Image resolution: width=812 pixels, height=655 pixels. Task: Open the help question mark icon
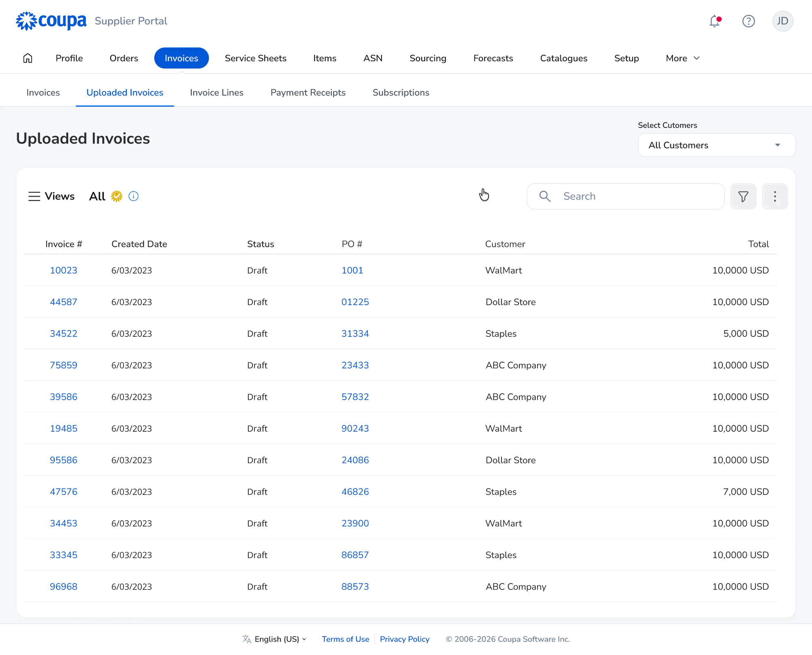[748, 21]
